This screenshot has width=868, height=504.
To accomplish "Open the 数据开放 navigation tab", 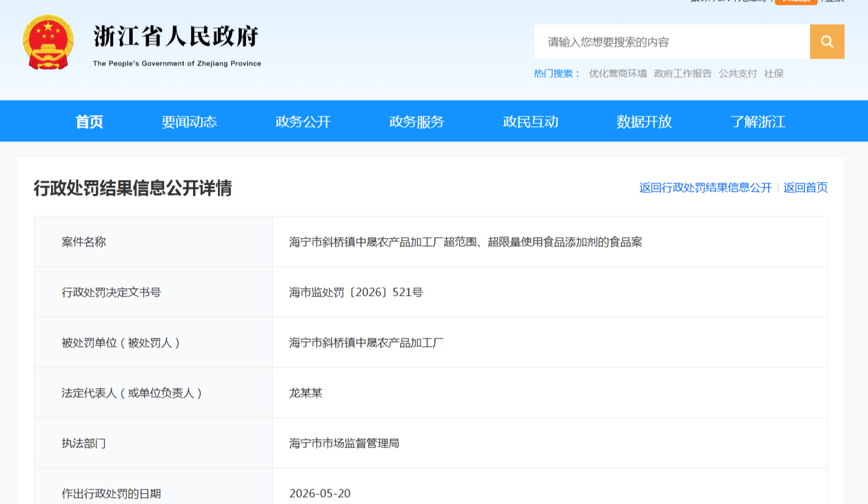I will pos(645,122).
